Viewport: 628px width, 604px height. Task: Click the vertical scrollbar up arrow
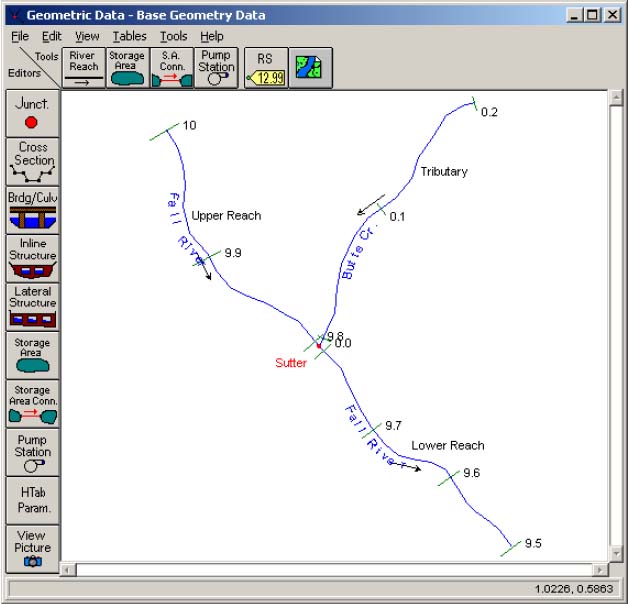pyautogui.click(x=616, y=99)
